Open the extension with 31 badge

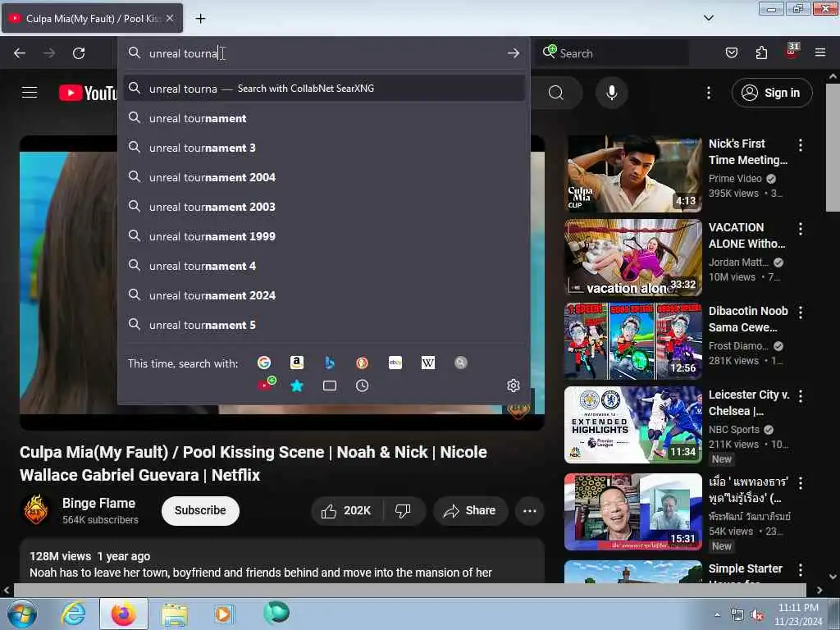(x=792, y=51)
